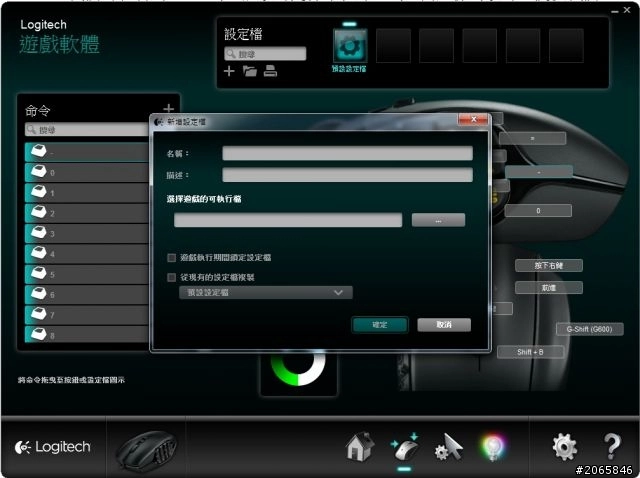Minimize the Logitech Gaming Software window
The width and height of the screenshot is (640, 478).
point(615,11)
